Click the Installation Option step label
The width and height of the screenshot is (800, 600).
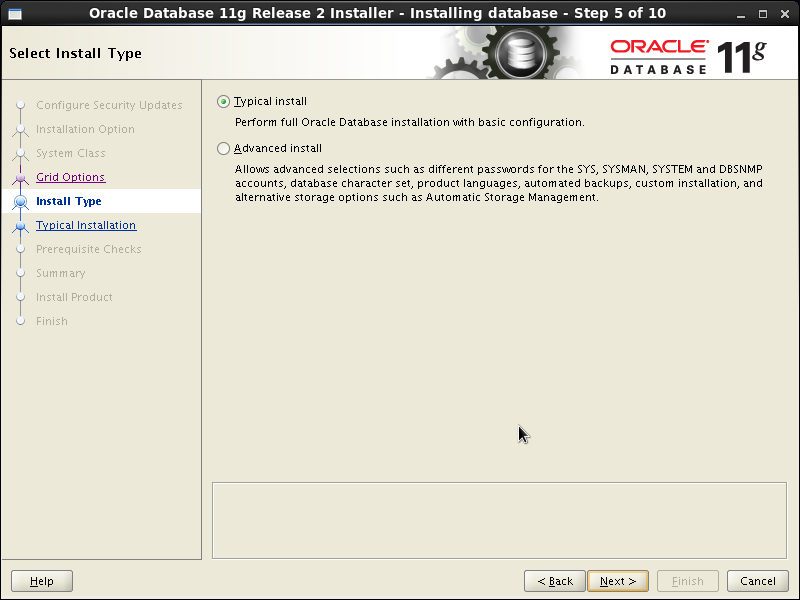point(85,129)
